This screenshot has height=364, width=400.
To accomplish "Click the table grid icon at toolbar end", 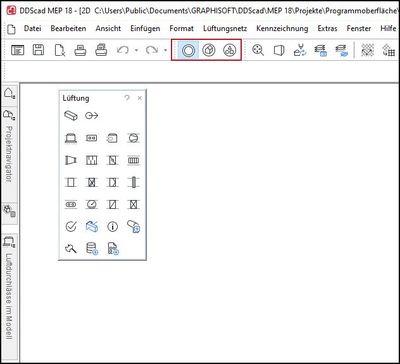I will point(389,50).
